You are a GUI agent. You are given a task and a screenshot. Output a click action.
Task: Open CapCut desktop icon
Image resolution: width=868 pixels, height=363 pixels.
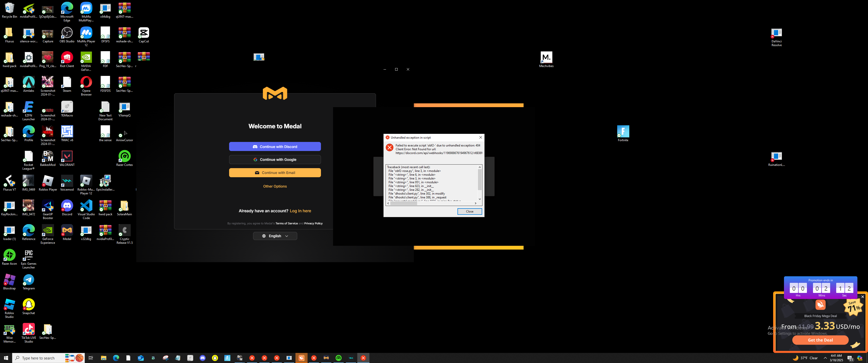(x=144, y=33)
